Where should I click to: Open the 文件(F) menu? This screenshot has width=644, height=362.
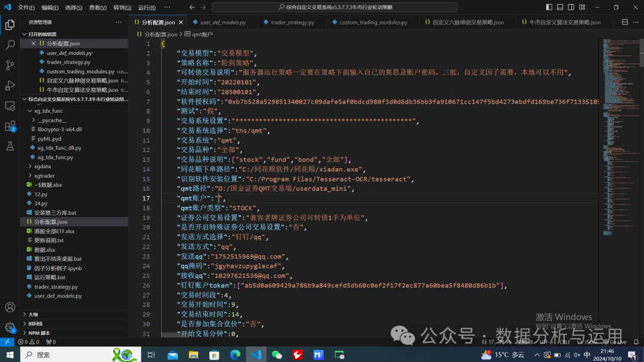coord(26,7)
